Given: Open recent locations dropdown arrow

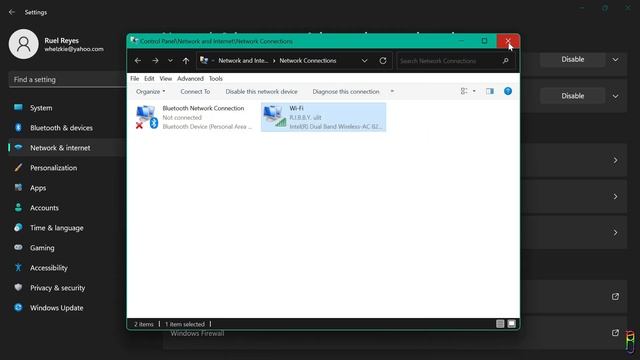Looking at the screenshot, I should tap(170, 61).
